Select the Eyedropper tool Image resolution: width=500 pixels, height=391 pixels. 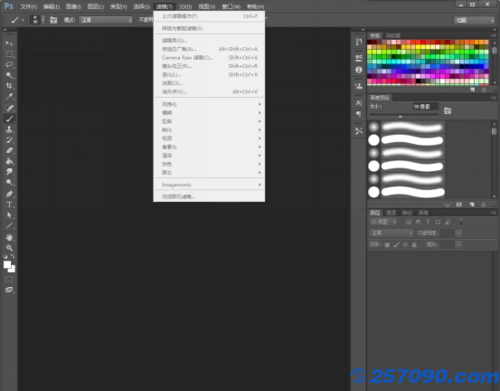pos(9,97)
